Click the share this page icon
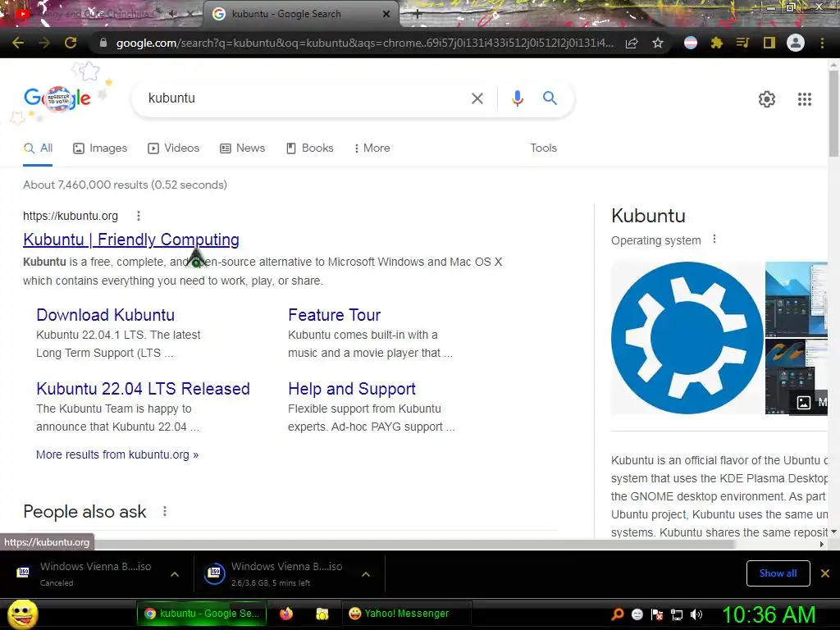Viewport: 840px width, 630px height. (632, 43)
